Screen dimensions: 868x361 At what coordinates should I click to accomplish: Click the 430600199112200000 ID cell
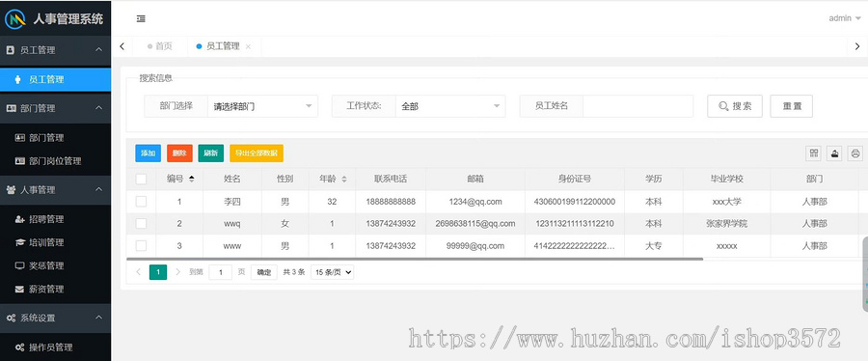(x=575, y=202)
